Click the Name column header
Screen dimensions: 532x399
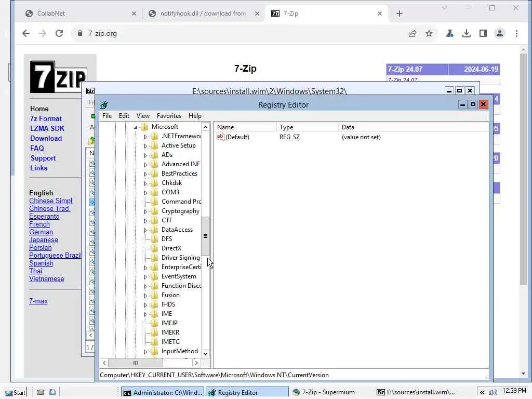(x=245, y=127)
